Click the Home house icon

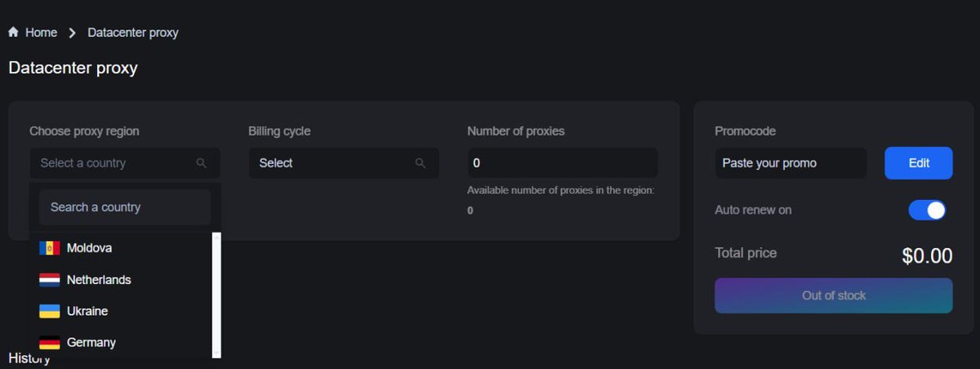13,33
